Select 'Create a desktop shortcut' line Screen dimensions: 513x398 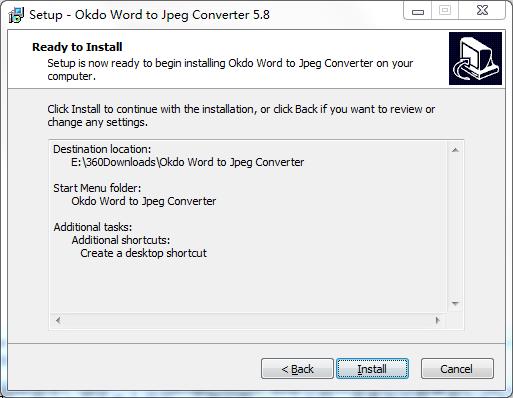[x=143, y=253]
